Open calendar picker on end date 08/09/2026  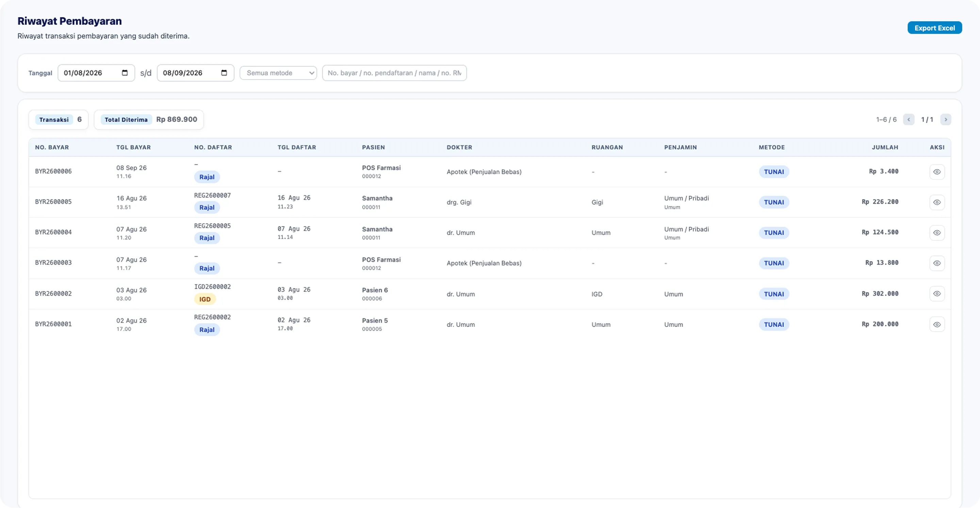coord(224,73)
